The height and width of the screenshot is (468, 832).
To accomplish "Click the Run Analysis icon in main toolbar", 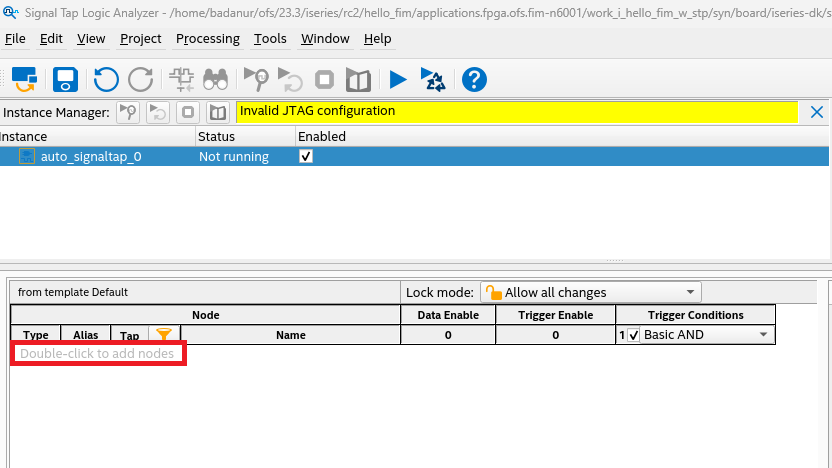I will (x=257, y=79).
